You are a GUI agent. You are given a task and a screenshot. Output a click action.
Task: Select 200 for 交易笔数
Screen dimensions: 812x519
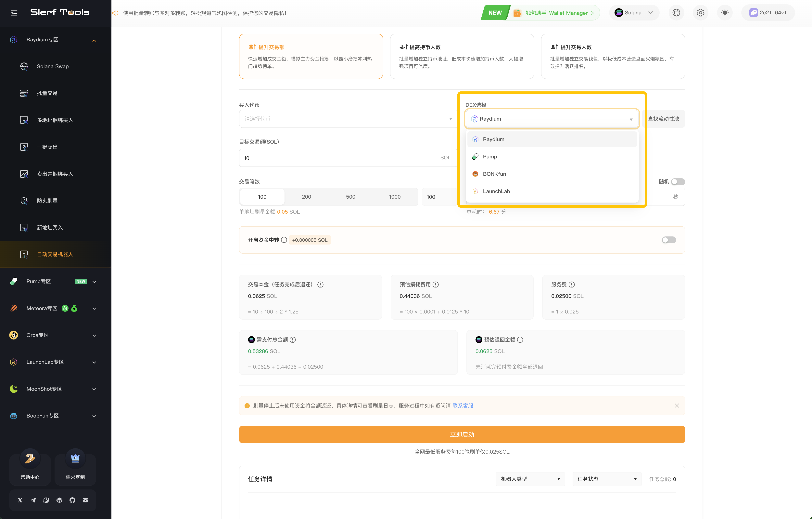306,197
